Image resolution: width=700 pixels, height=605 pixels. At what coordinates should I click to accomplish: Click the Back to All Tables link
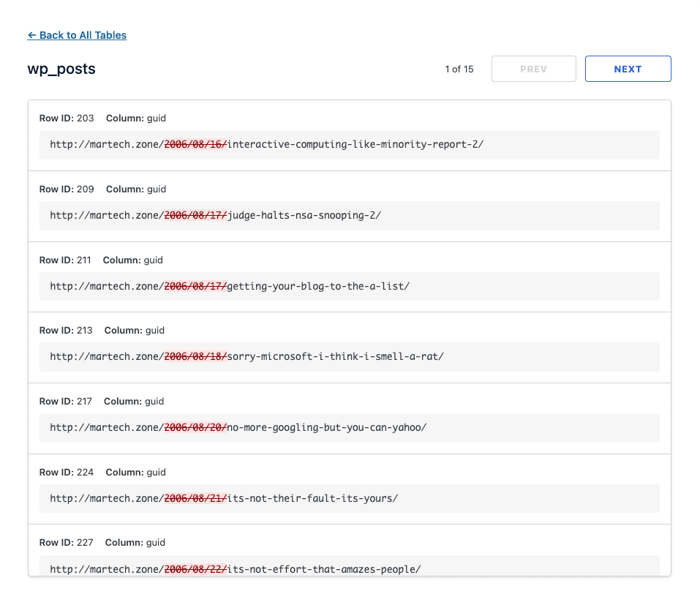pos(77,35)
